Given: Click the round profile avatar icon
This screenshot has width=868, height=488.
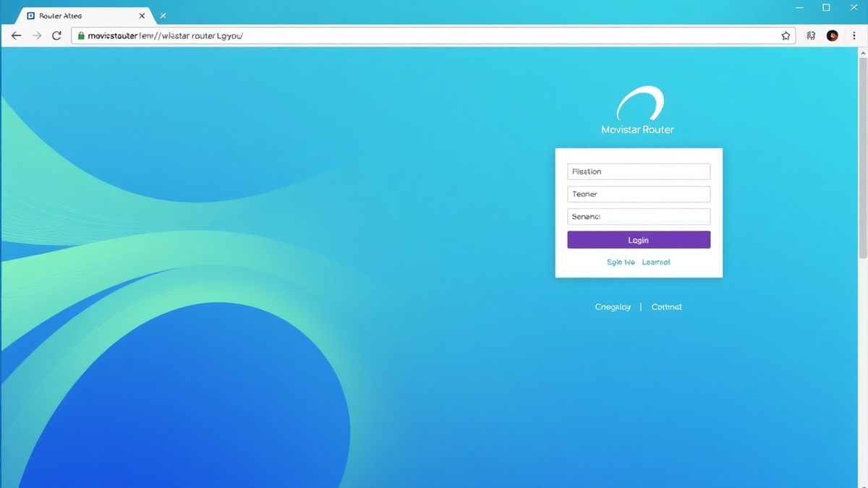Looking at the screenshot, I should [833, 35].
